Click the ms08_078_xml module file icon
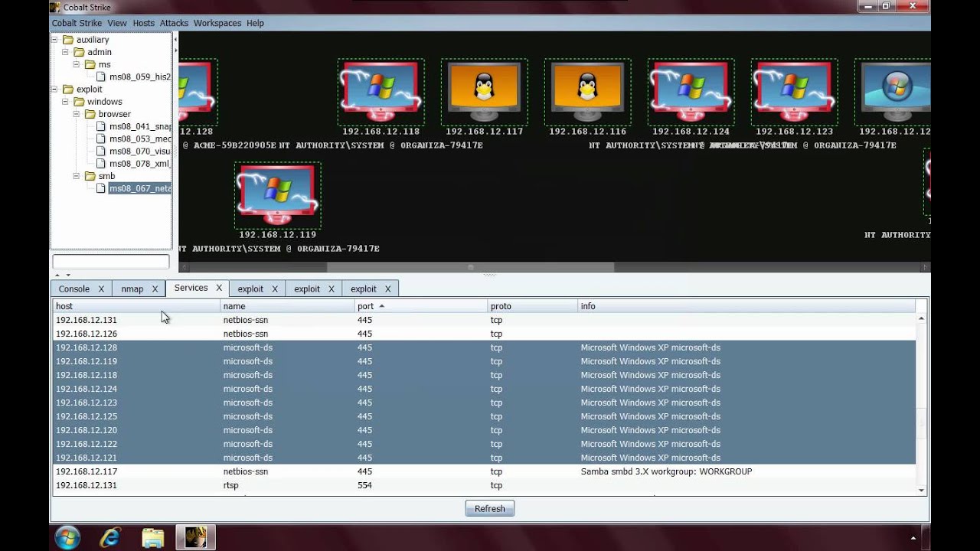Image resolution: width=980 pixels, height=551 pixels. click(102, 163)
